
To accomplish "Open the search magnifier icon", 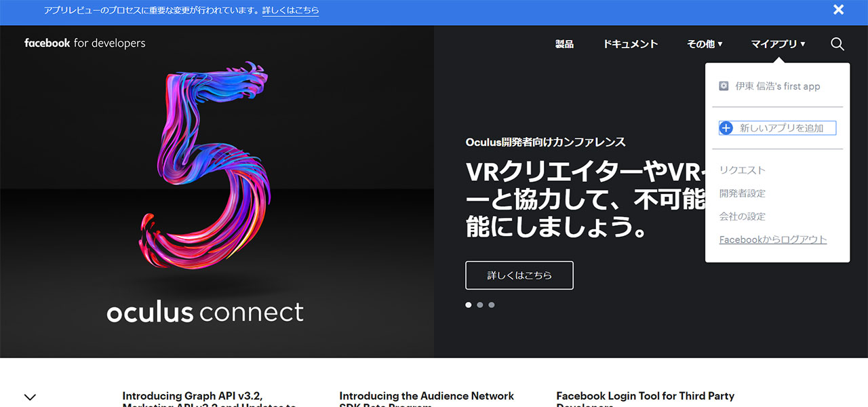I will pos(837,44).
